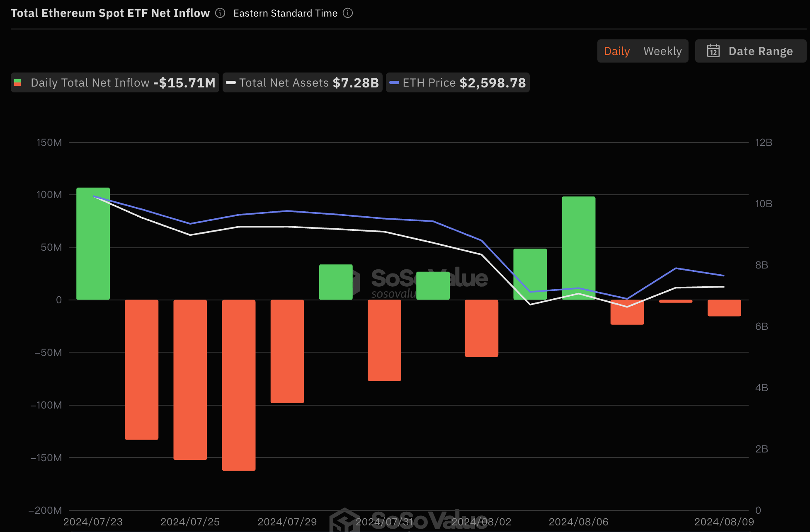
Task: Click Total Ethereum Spot ETF Net Inflow title
Action: (x=110, y=13)
